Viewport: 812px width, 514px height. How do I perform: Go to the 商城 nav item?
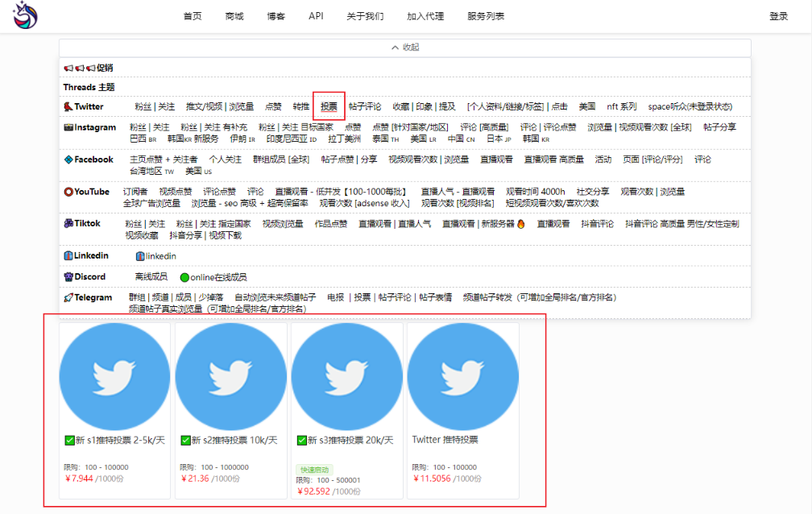pos(234,16)
